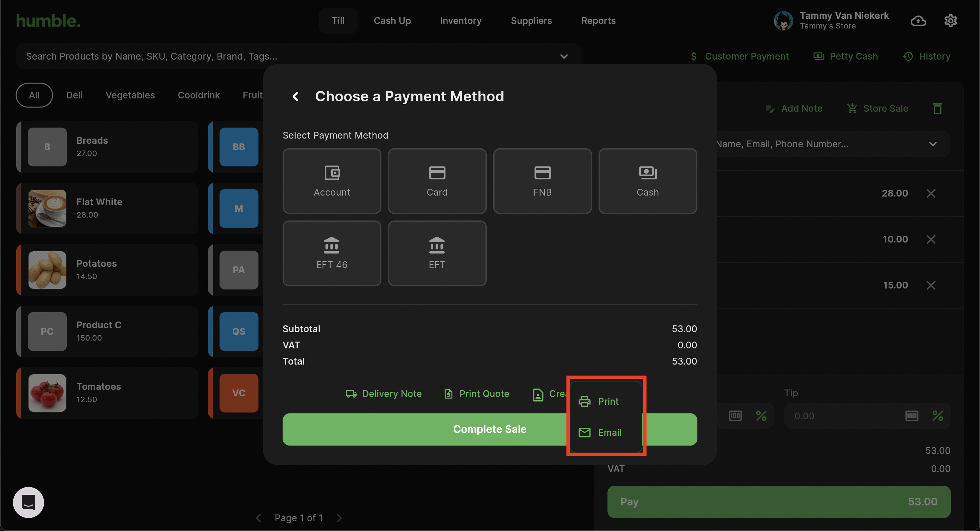
Task: Click the BB product tile
Action: pyautogui.click(x=239, y=147)
